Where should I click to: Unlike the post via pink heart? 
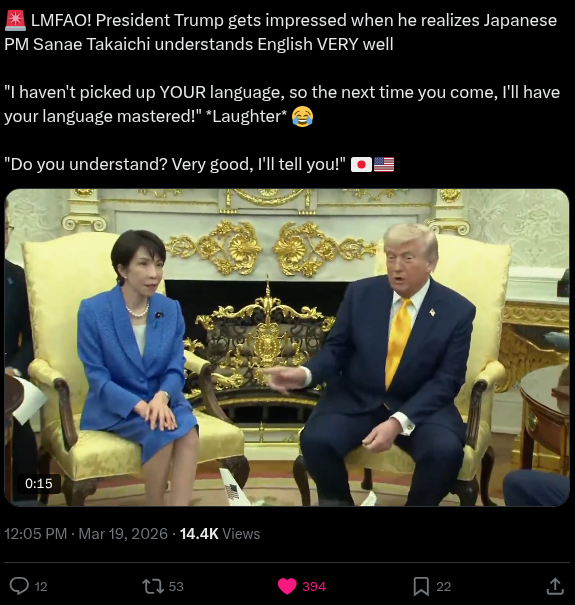tap(287, 586)
